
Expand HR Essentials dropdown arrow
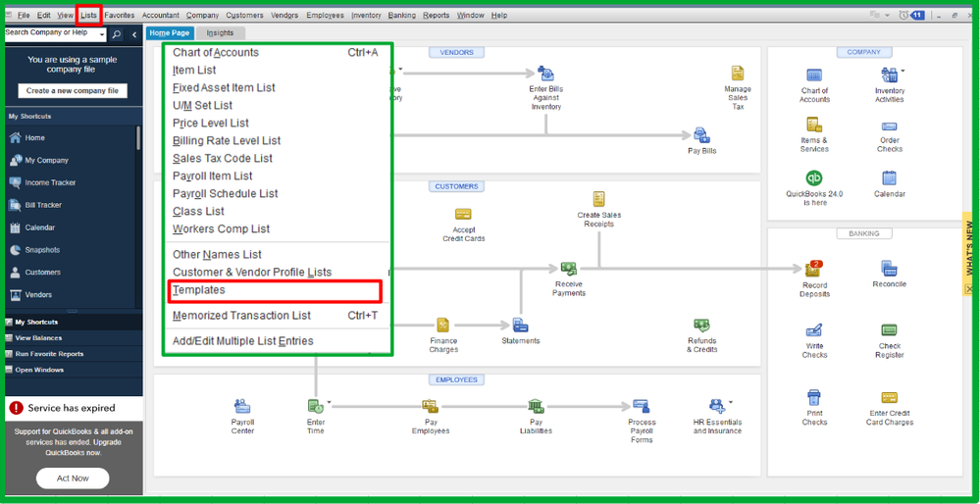[731, 402]
